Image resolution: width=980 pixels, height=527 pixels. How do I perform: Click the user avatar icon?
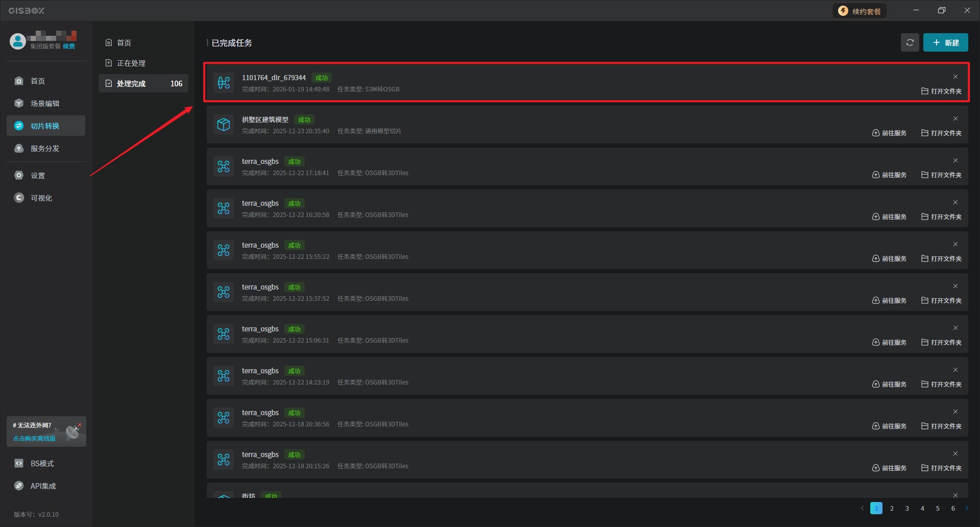(18, 41)
